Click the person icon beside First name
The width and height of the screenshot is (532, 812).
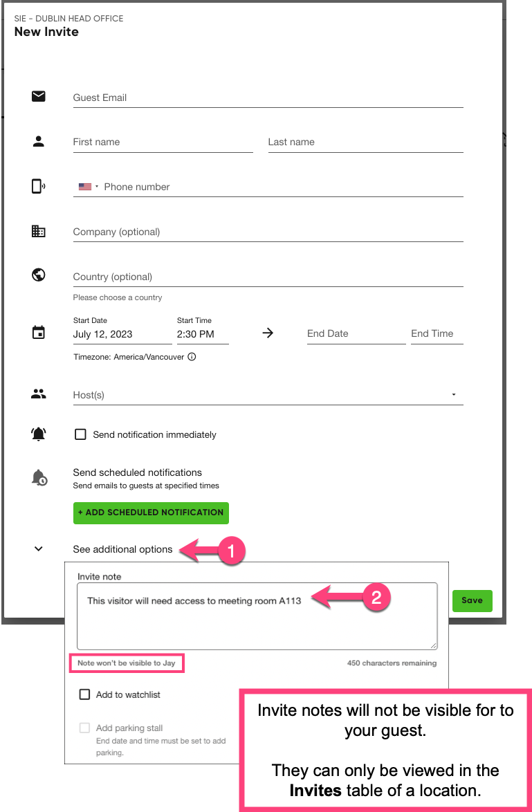coord(39,142)
